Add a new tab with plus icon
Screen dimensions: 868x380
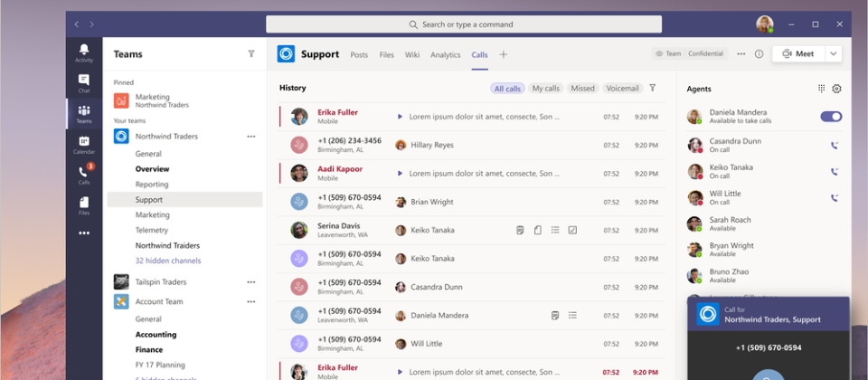(504, 54)
